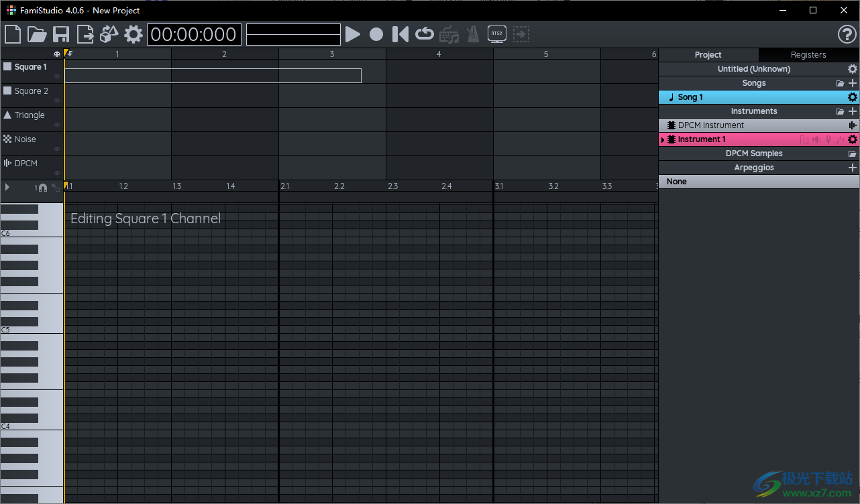
Task: Expand the piano roll effects panel arrow
Action: (x=7, y=187)
